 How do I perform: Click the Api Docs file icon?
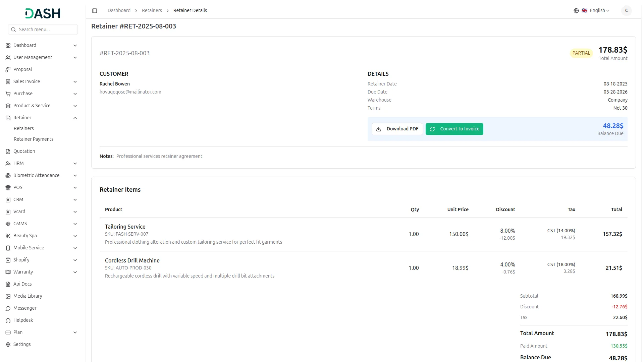click(x=8, y=284)
